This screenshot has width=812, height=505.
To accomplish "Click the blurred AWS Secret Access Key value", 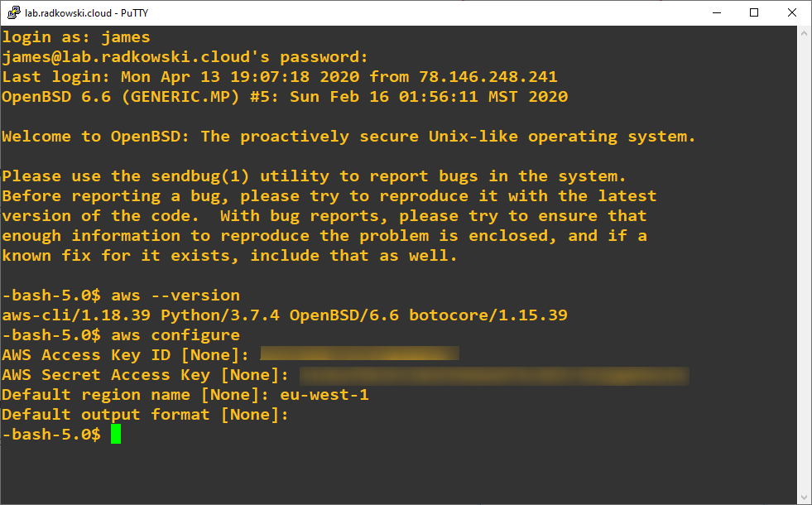I will click(x=494, y=376).
